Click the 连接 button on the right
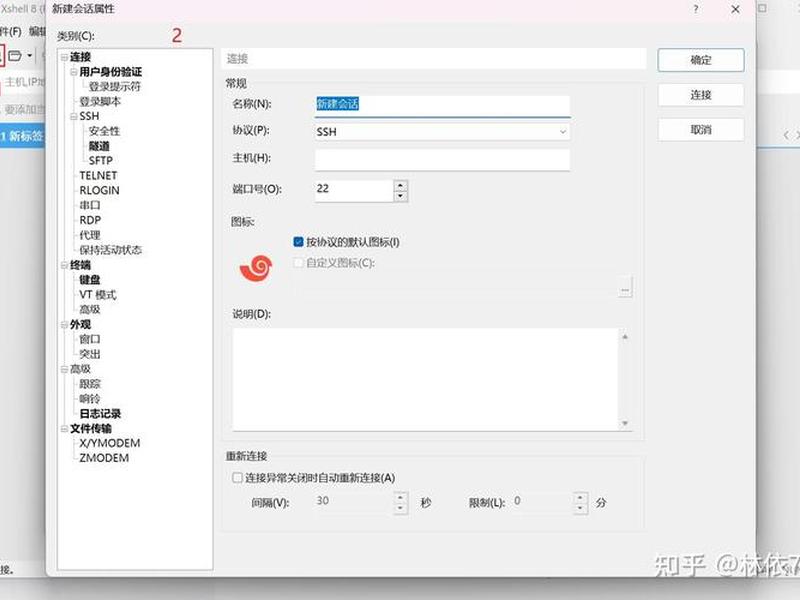The image size is (800, 600). click(701, 95)
